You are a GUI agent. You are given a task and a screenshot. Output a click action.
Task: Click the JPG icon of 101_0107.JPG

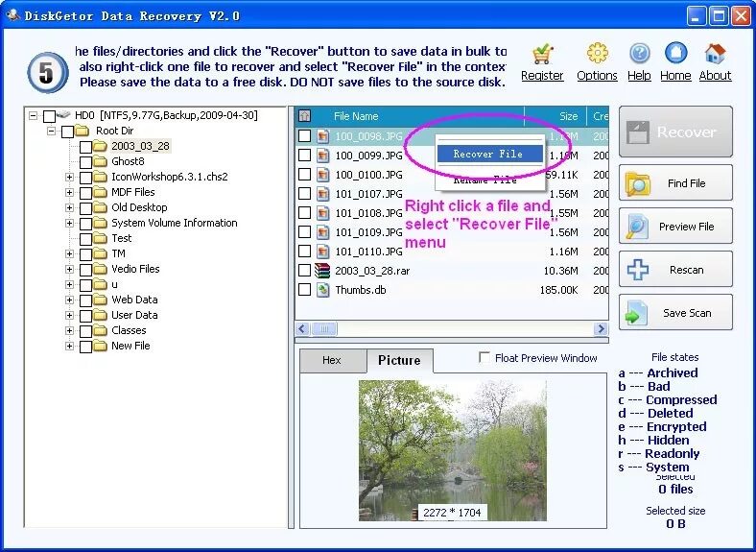click(x=322, y=194)
